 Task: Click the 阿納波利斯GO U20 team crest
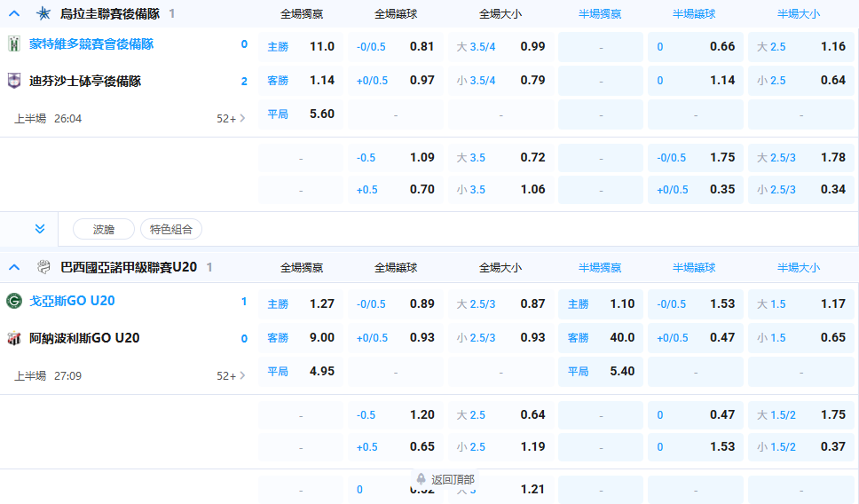[14, 338]
